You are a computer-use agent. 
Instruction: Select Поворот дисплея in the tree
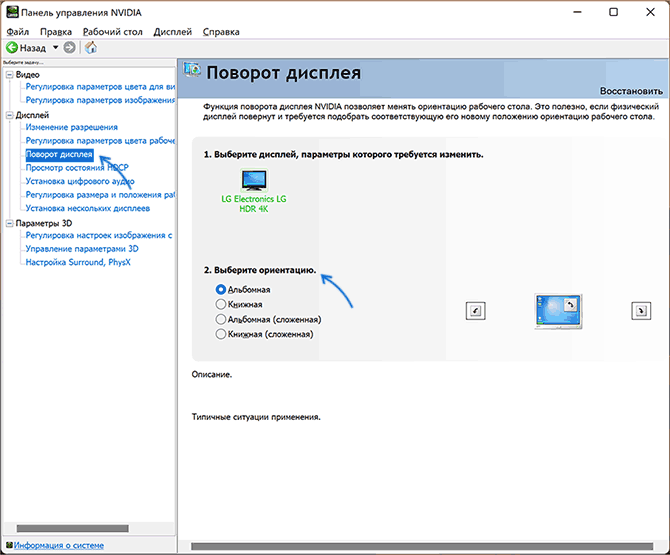(59, 154)
